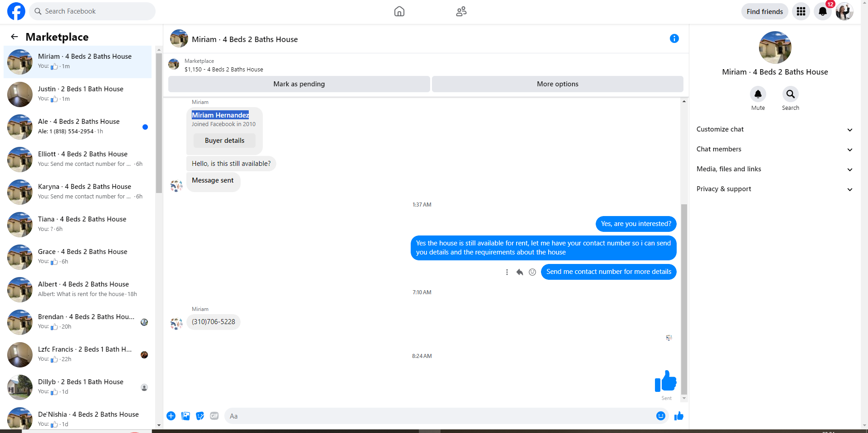This screenshot has height=433, width=868.
Task: Click the sent thumbs-up sticker in chat
Action: click(x=666, y=381)
